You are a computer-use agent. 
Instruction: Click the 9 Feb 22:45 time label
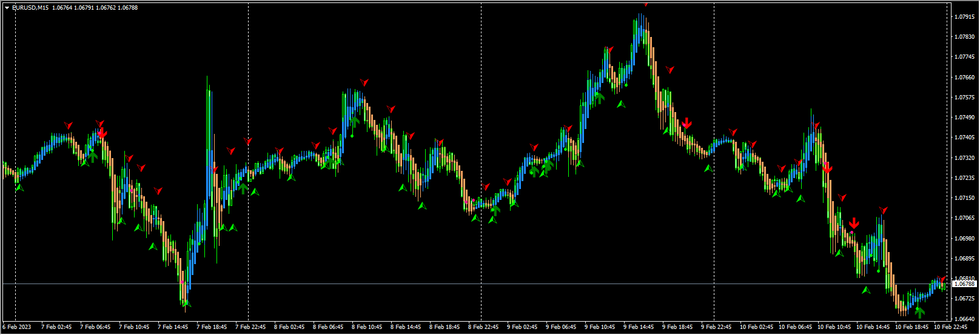click(716, 327)
